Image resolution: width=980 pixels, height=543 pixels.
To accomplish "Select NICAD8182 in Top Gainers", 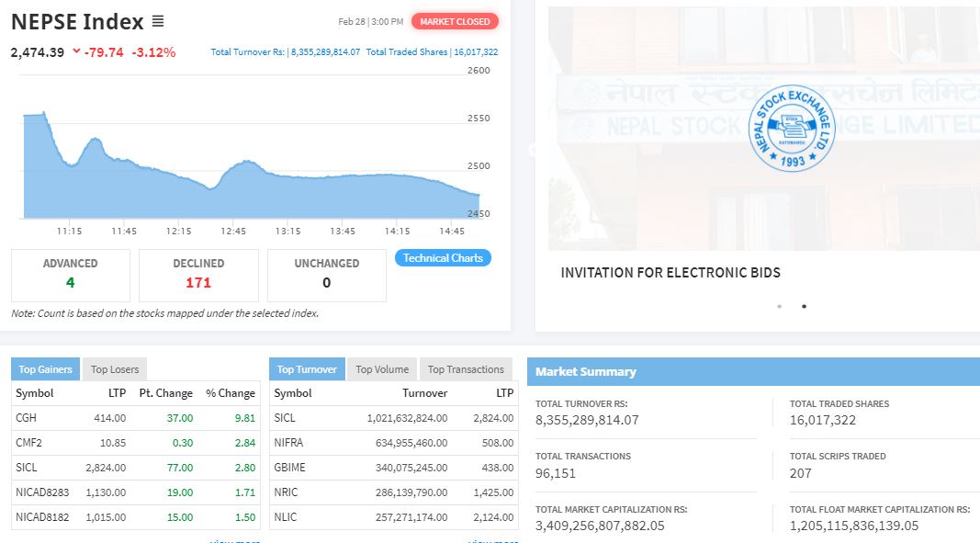I will coord(42,517).
